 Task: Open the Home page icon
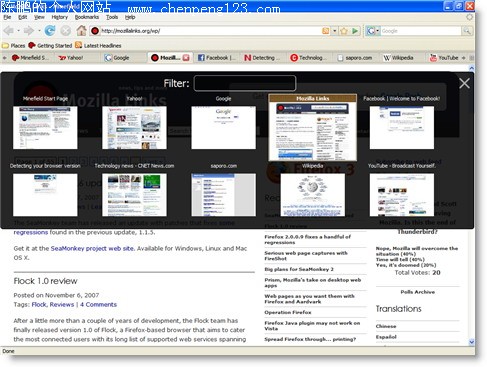coord(81,31)
